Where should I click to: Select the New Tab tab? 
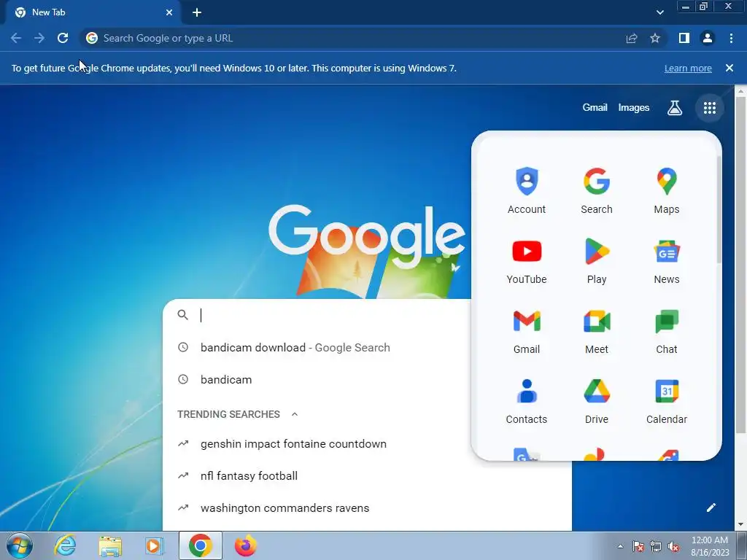click(93, 12)
